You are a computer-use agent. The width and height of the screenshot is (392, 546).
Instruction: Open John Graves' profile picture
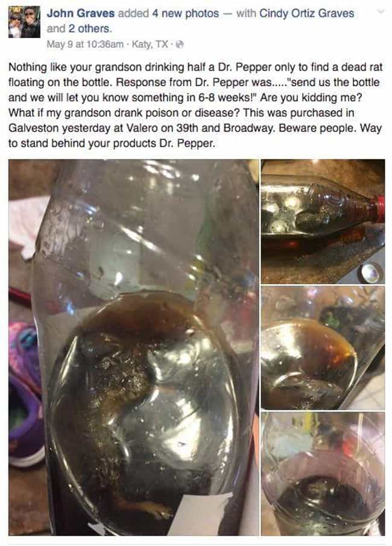(24, 22)
